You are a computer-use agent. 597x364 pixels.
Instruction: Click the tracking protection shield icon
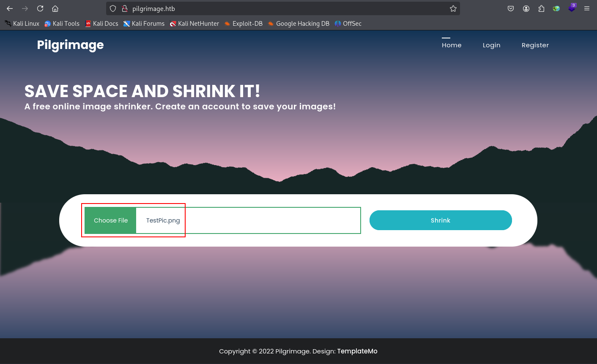point(113,8)
